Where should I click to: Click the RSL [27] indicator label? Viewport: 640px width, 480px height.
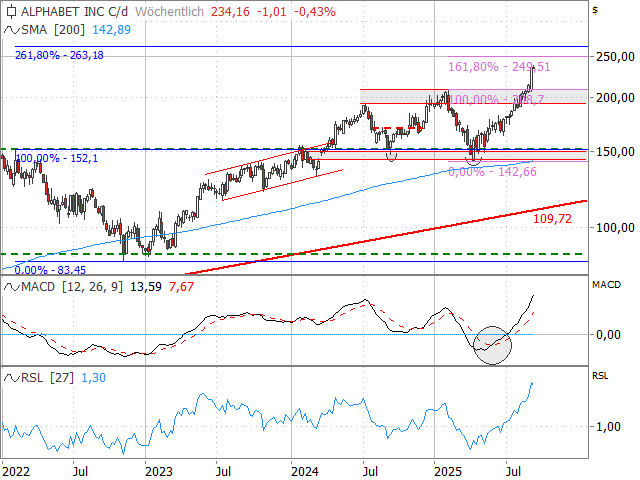[47, 378]
